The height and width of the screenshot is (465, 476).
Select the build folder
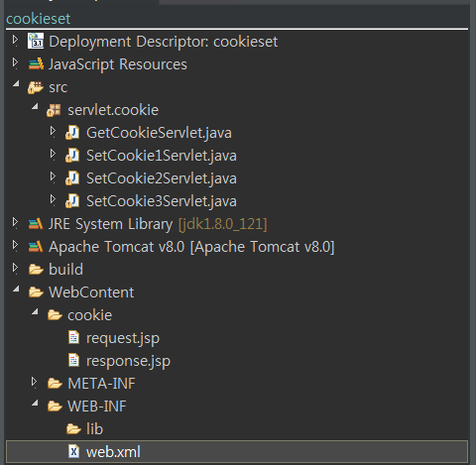(x=65, y=270)
